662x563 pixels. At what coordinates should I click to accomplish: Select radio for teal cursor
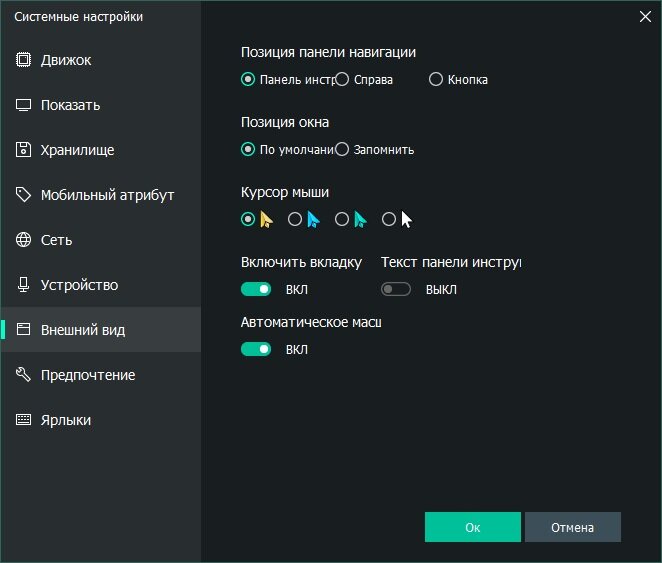click(x=342, y=219)
